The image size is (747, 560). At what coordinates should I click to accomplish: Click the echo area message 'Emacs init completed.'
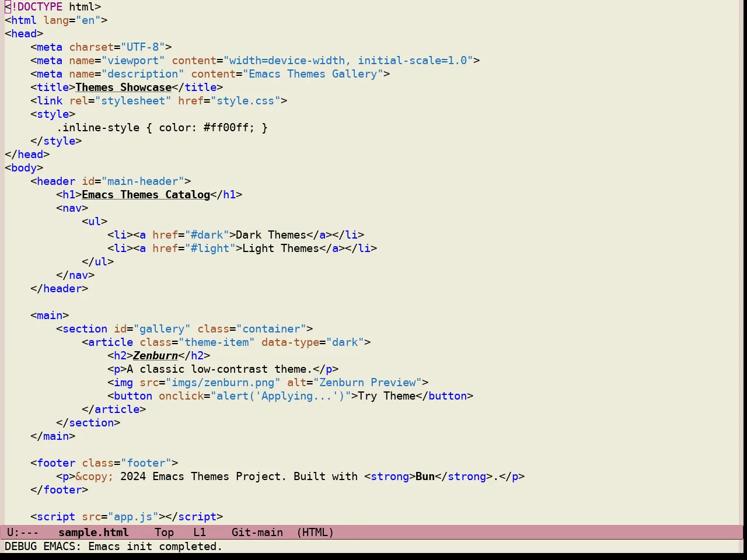tap(155, 547)
